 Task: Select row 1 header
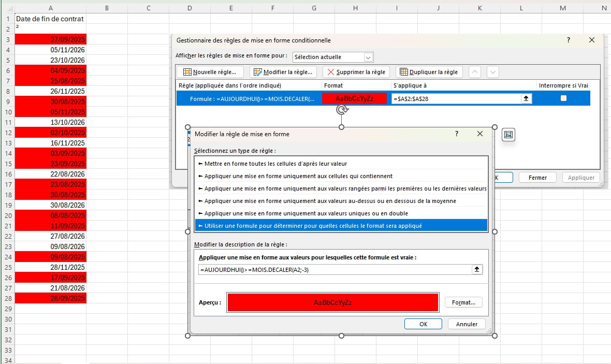point(7,19)
